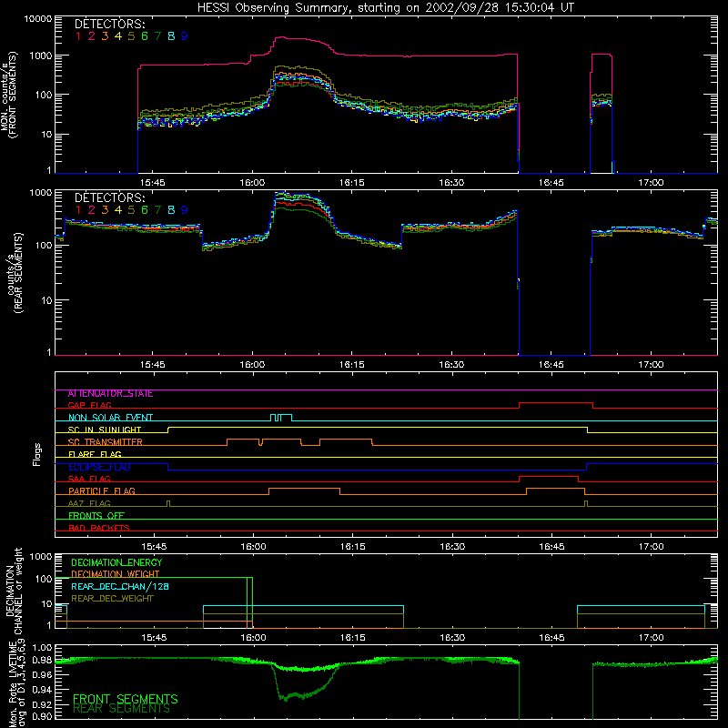
Task: Click the REAR SEGMENTS livetime legend label
Action: (121, 709)
